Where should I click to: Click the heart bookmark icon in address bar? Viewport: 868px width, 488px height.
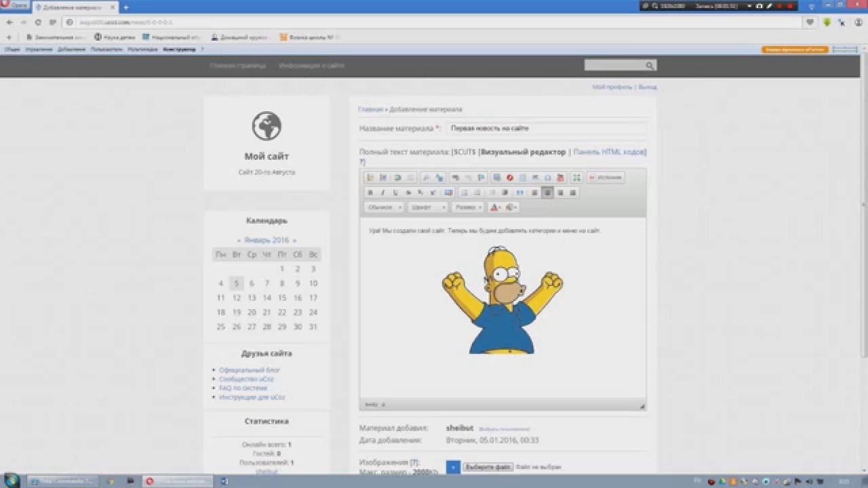(810, 22)
